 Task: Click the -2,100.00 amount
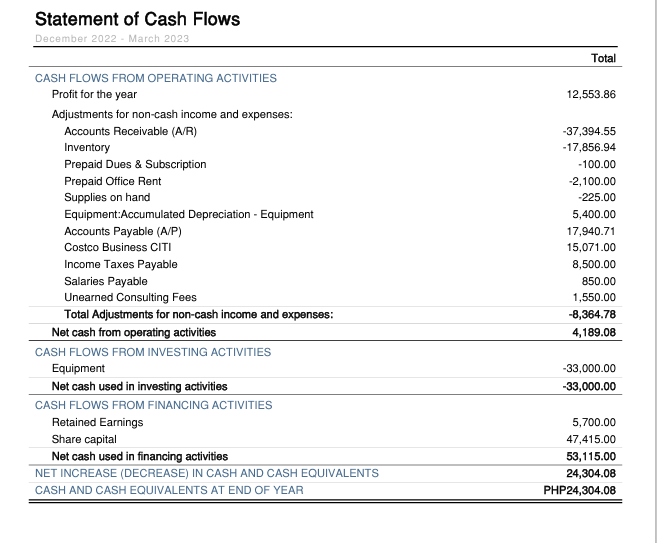[592, 181]
